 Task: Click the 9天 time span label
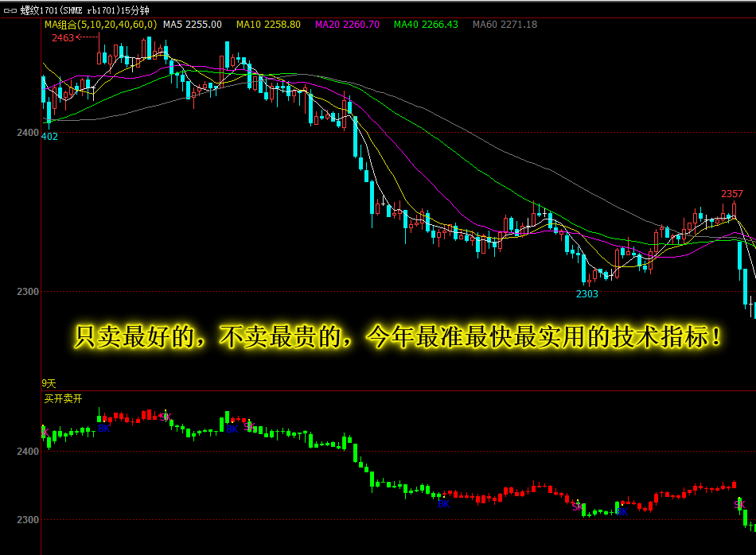[x=49, y=383]
